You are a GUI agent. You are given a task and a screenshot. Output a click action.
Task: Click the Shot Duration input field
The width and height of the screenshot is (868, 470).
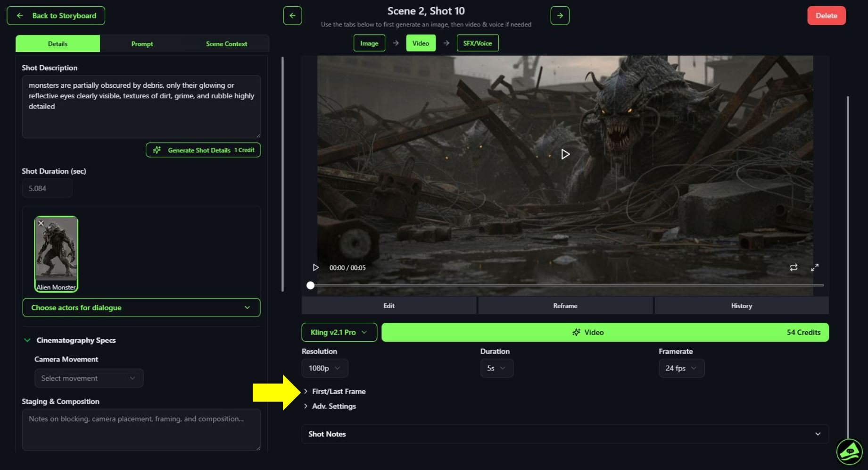(47, 188)
